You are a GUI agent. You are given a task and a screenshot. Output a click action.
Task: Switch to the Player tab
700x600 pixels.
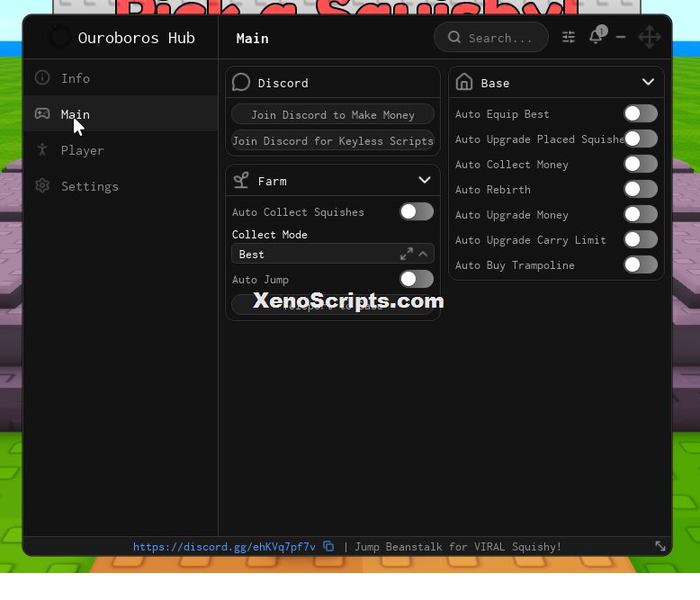[x=121, y=149]
